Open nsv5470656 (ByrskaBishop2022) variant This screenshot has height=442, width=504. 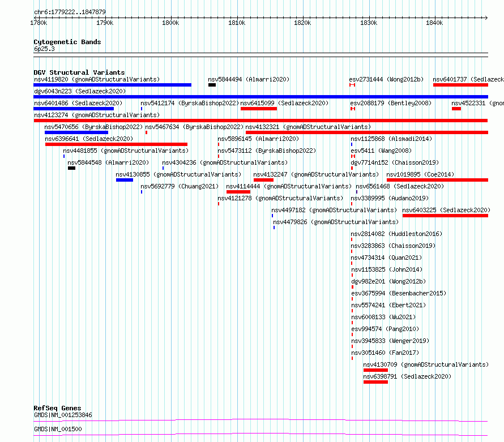[93, 127]
